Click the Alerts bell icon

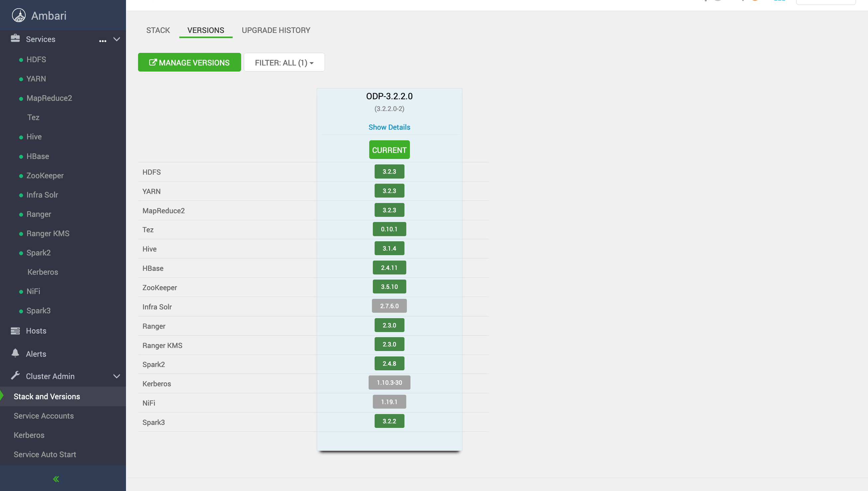(x=15, y=353)
